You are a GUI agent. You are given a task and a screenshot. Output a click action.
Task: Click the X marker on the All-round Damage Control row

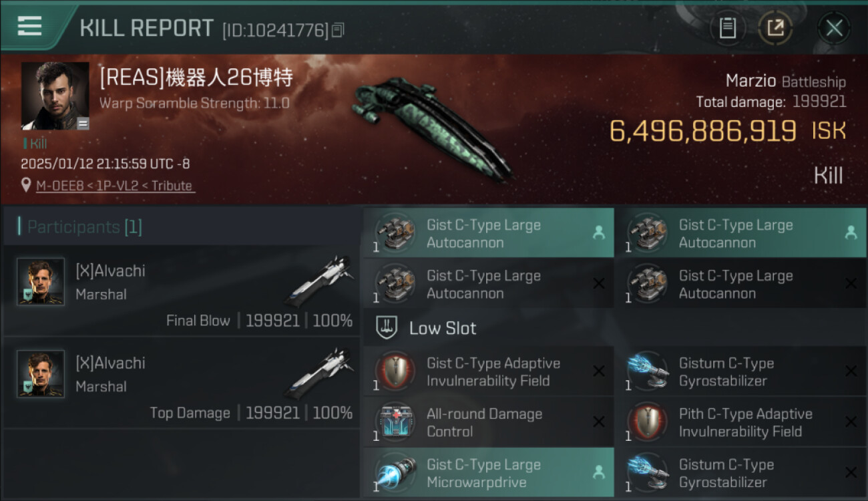[x=598, y=422]
